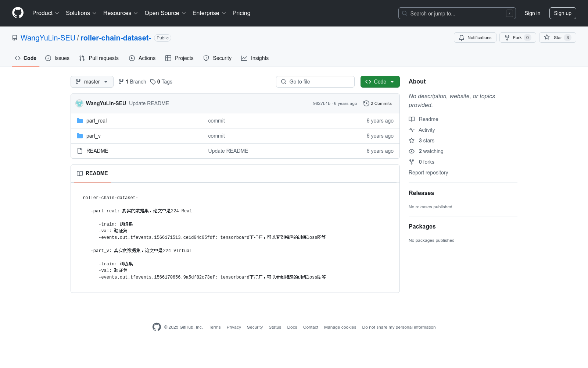
Task: Click the Go to file search box
Action: pyautogui.click(x=315, y=82)
